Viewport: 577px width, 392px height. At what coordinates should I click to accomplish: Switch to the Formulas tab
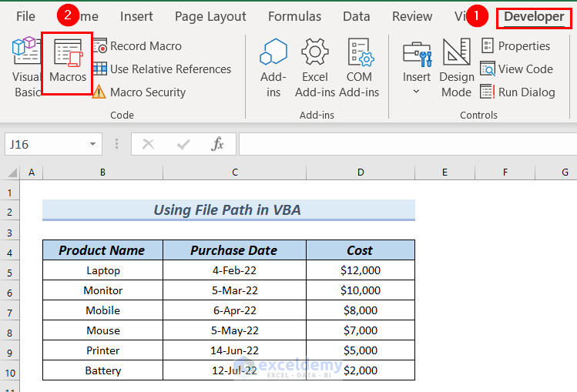tap(295, 16)
